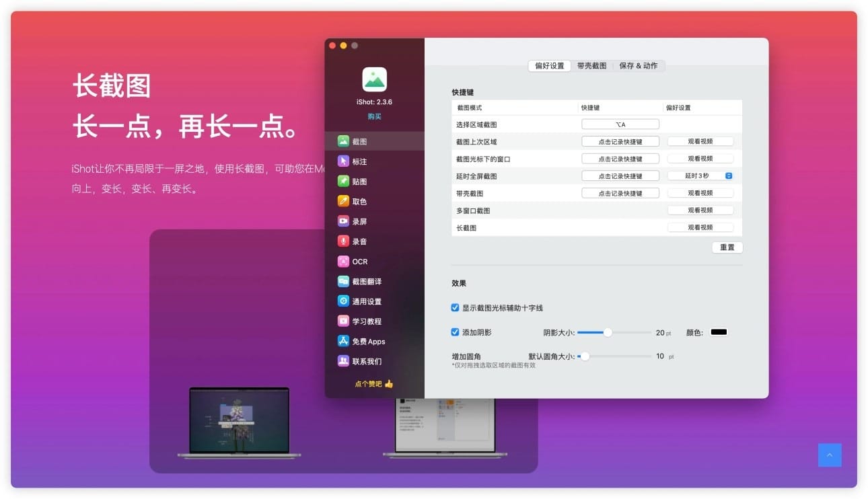
Task: Open the 标注 annotation icon
Action: 343,161
